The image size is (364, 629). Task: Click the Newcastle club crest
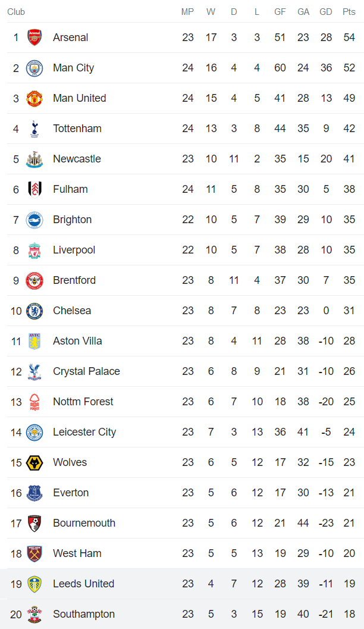pyautogui.click(x=34, y=159)
